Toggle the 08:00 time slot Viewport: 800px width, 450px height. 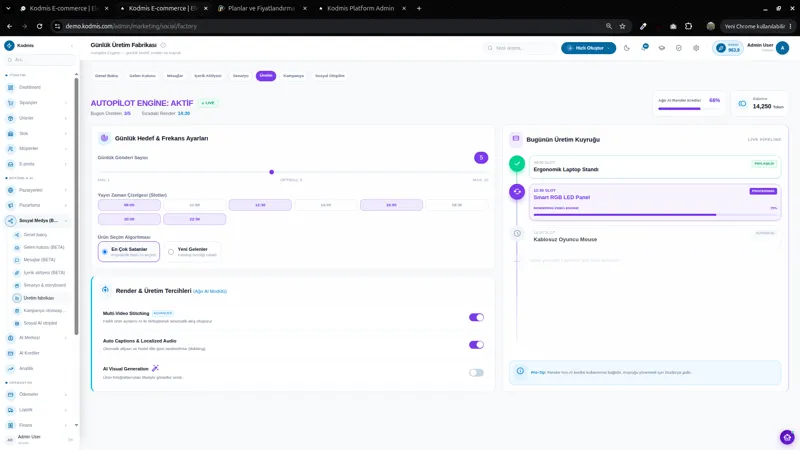(129, 205)
